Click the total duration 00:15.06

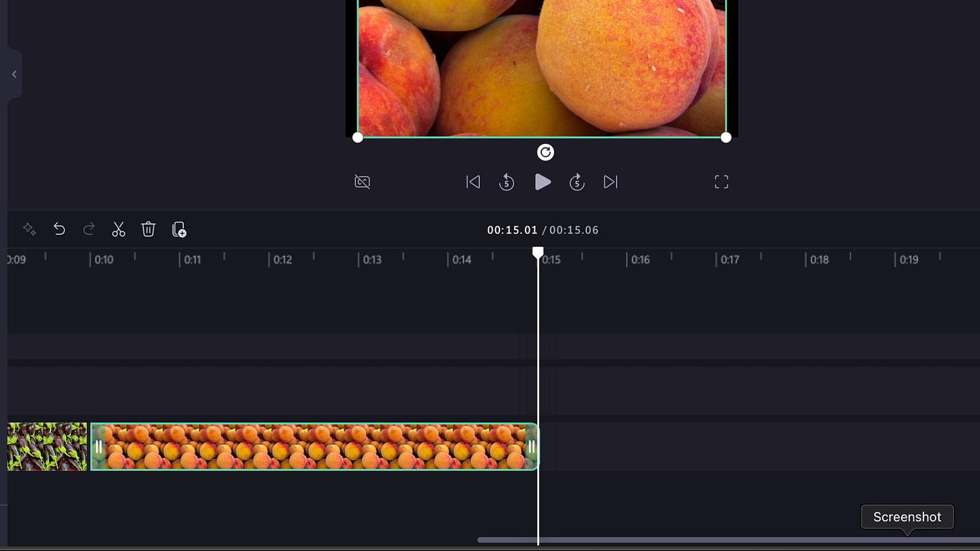click(x=573, y=230)
